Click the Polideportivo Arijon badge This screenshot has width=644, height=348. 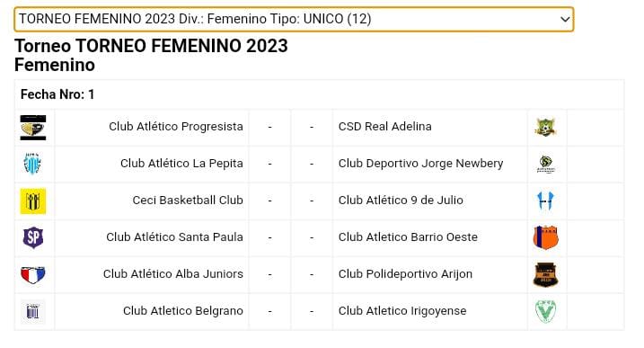click(x=546, y=274)
